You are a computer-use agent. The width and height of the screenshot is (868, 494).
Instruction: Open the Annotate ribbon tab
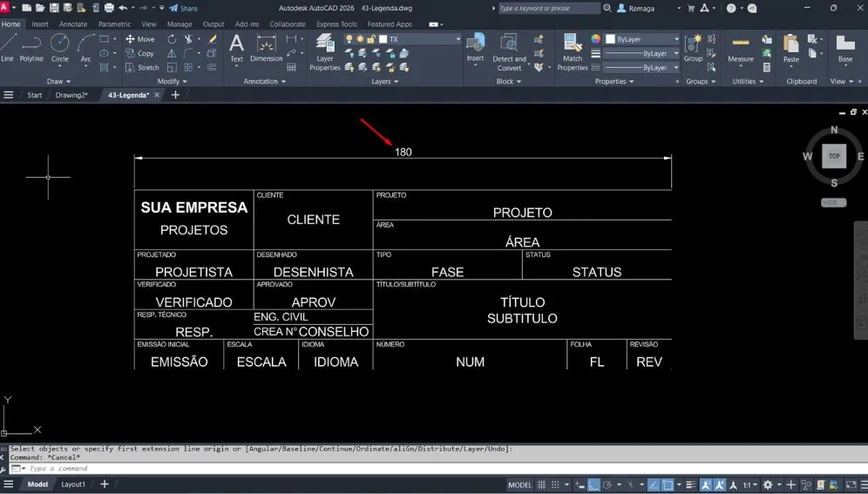click(73, 24)
